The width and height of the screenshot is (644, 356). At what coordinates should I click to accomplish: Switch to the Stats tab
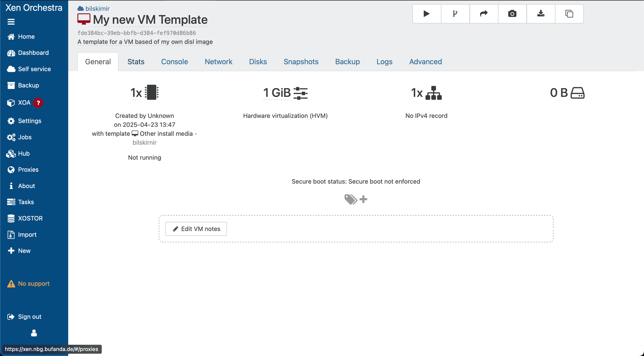pos(136,62)
